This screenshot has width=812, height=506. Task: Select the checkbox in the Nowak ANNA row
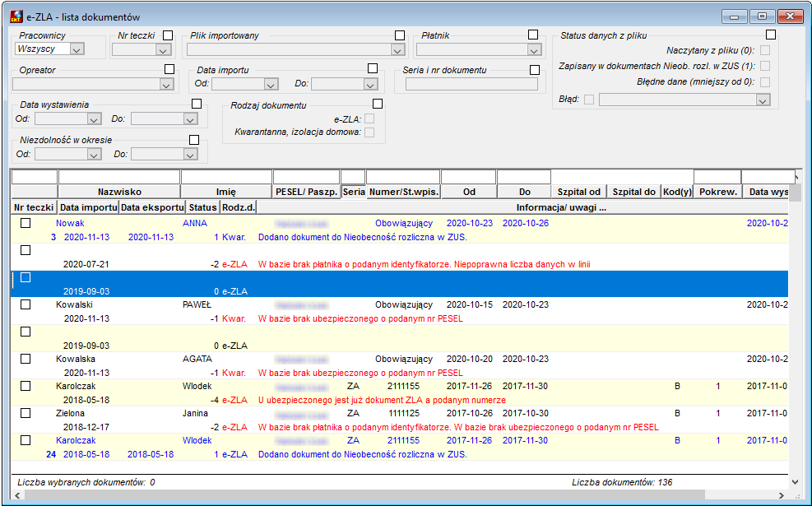point(26,223)
